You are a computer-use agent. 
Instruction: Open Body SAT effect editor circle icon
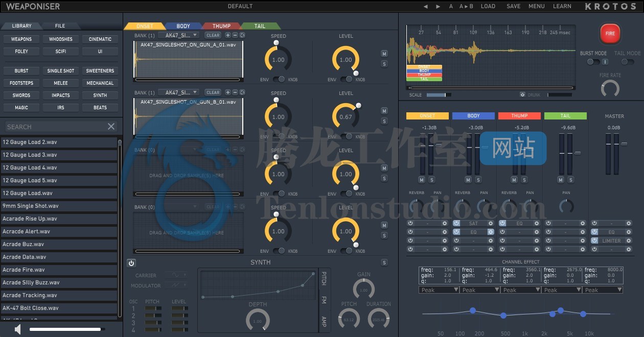coord(491,223)
